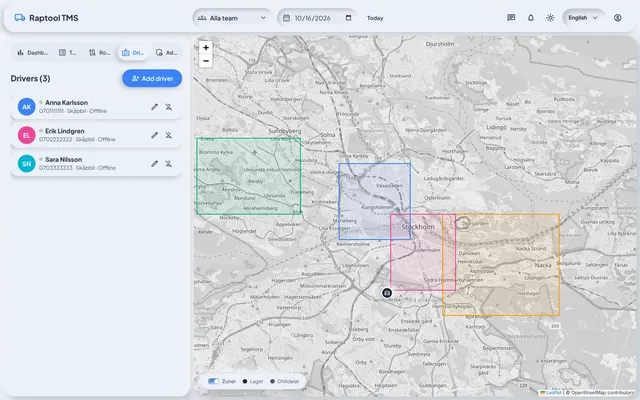Viewport: 640px width, 400px height.
Task: Click Anna Karlsson's 0701111111 · Skåpbil · Offline line
Action: point(73,111)
